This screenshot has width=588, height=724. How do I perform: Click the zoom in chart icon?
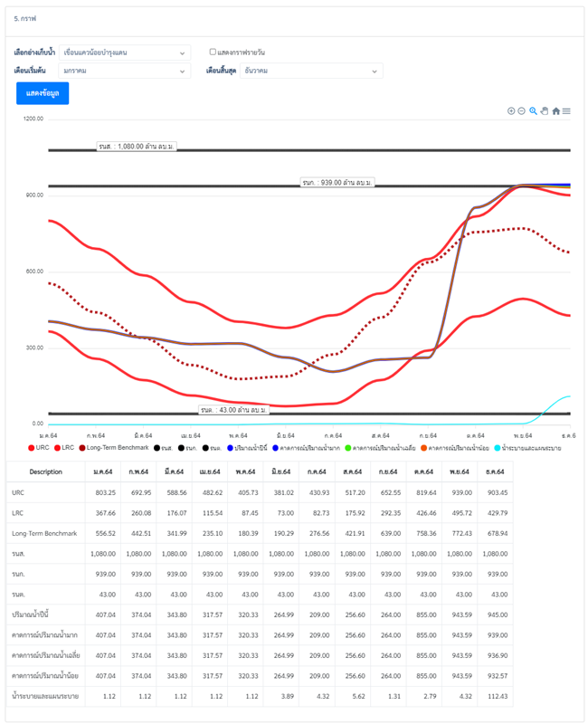pyautogui.click(x=511, y=111)
